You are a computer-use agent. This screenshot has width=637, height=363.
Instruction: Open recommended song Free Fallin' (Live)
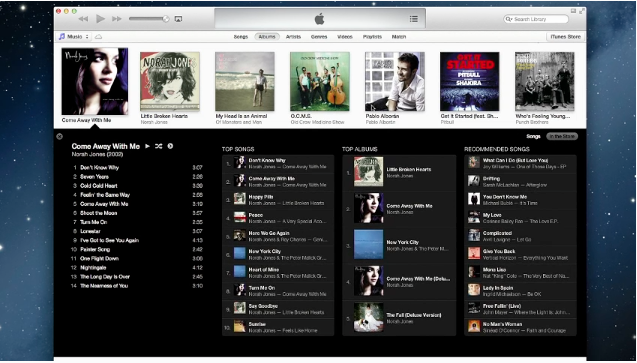[520, 309]
